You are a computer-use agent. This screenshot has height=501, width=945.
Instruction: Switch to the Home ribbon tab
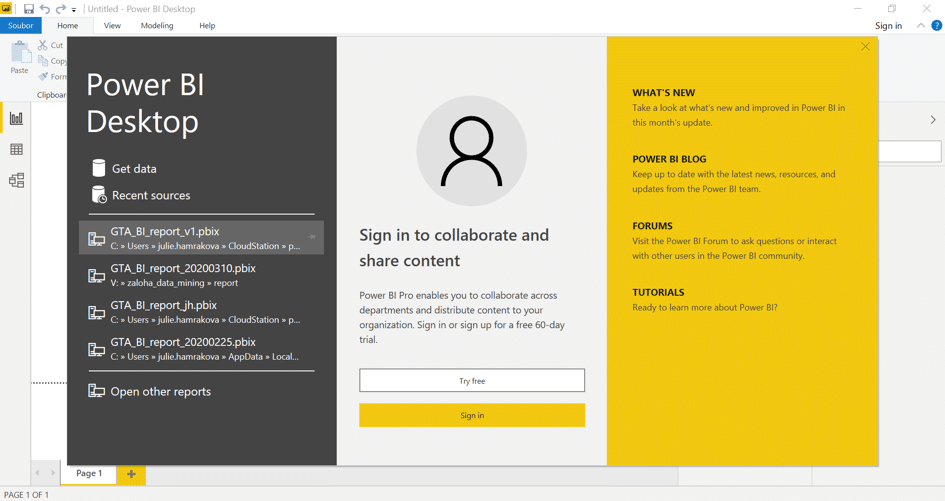click(68, 25)
